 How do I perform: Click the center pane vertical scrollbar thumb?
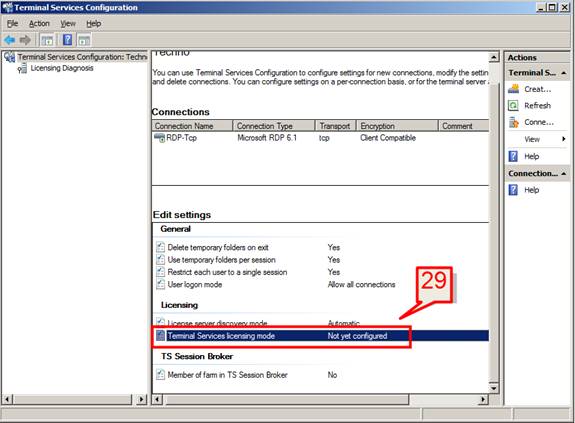(494, 233)
